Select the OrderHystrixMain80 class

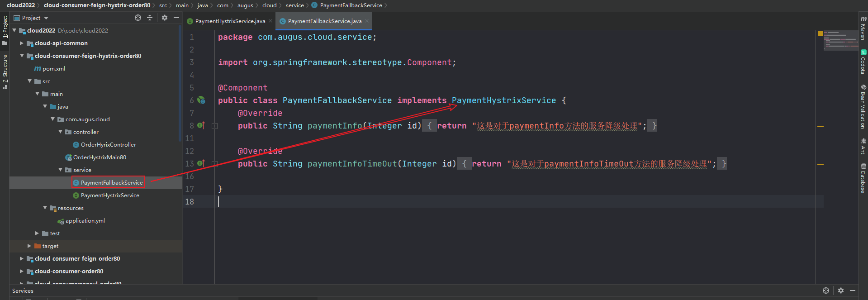96,157
